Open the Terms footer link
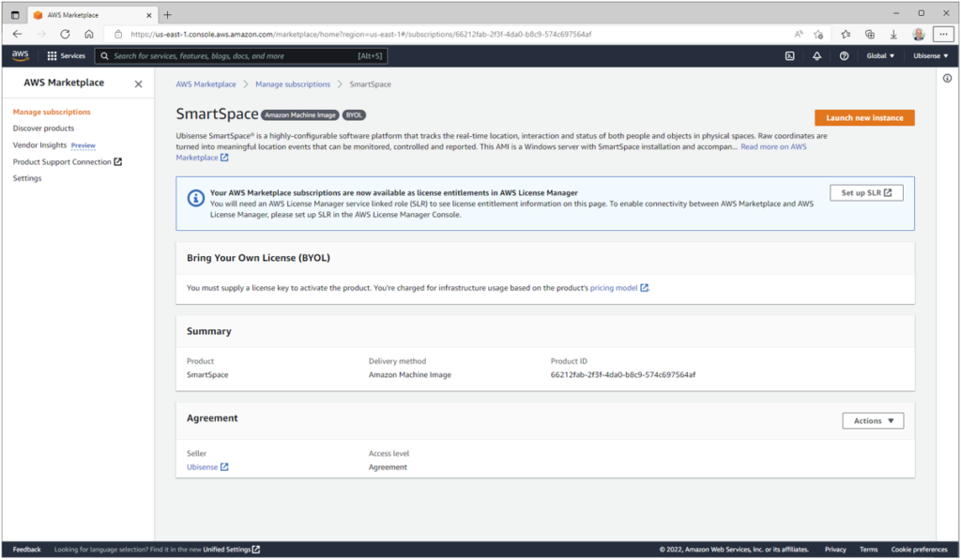Image resolution: width=961 pixels, height=560 pixels. tap(868, 550)
